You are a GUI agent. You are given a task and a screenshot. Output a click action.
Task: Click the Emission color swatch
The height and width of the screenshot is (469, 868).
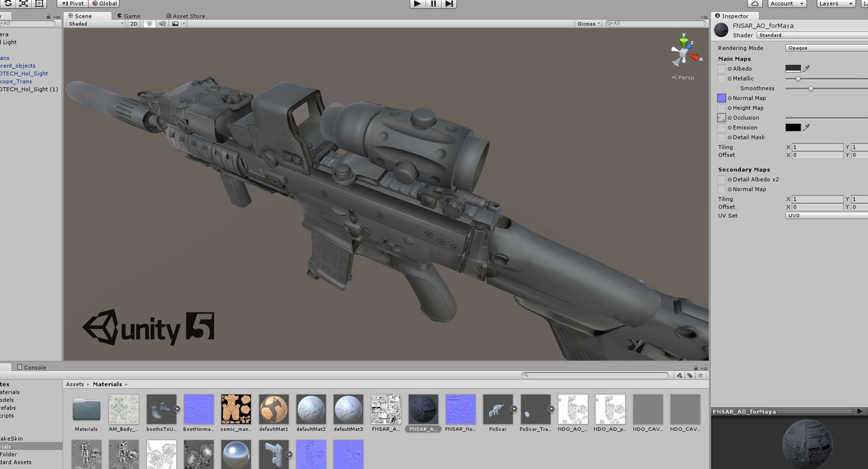pyautogui.click(x=793, y=127)
